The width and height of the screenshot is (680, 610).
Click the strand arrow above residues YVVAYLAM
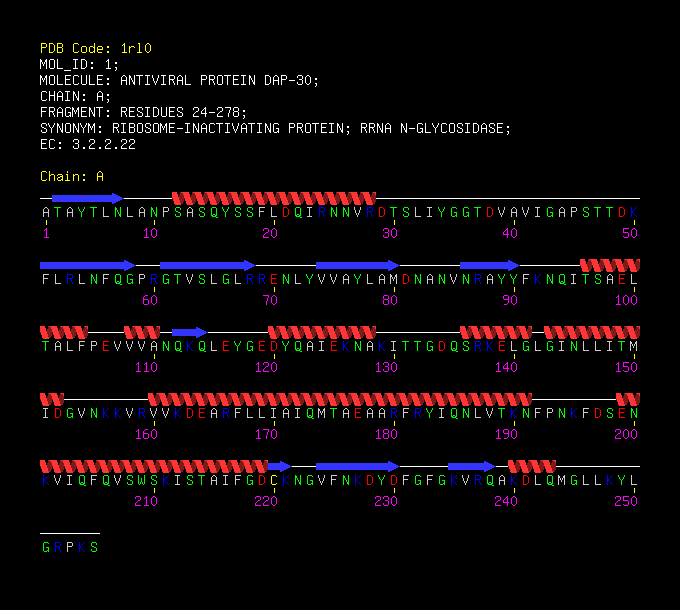click(358, 265)
